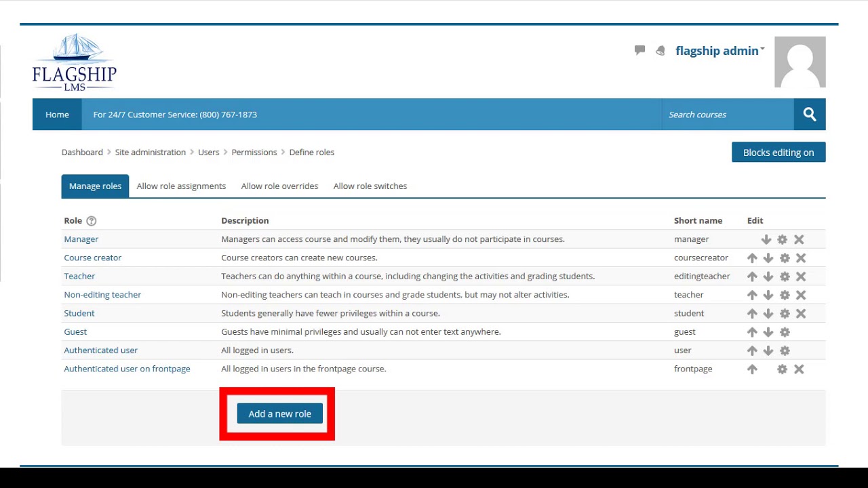
Task: Delete the Teacher role
Action: coord(801,277)
